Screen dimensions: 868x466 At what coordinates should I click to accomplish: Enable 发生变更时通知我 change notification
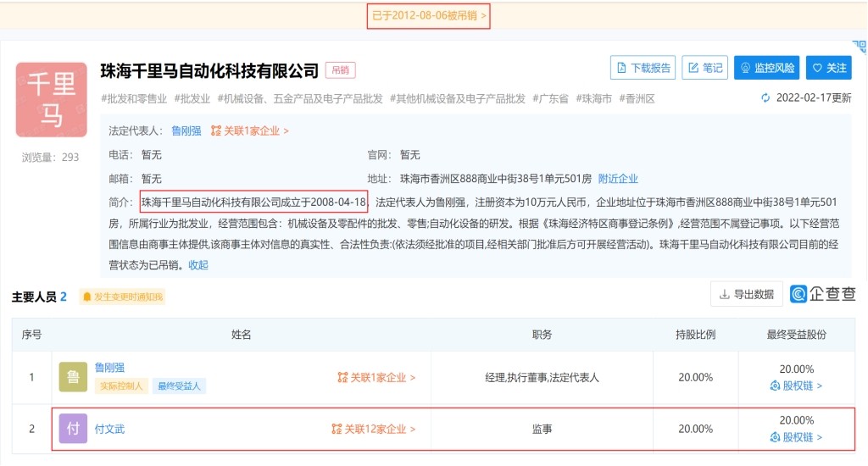pyautogui.click(x=122, y=297)
